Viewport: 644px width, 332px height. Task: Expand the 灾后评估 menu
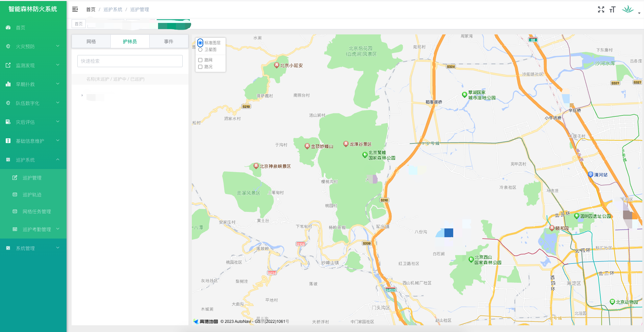(58, 122)
